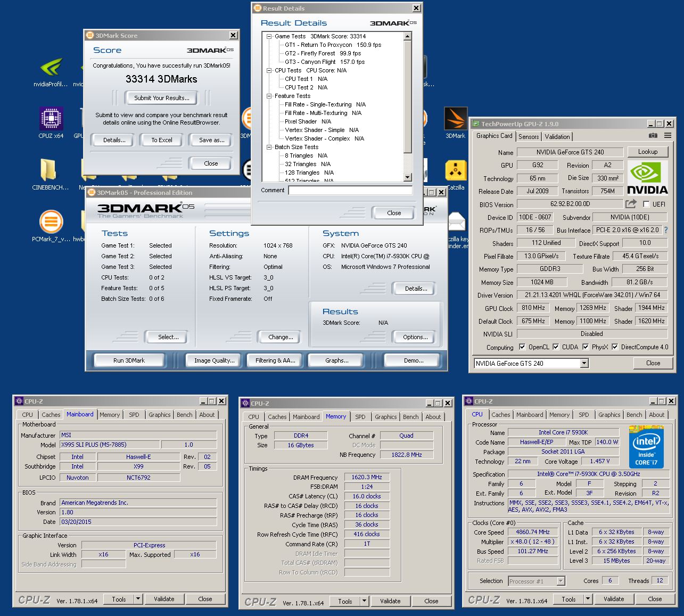Click the Bus Interface question mark icon
This screenshot has width=684, height=616.
pyautogui.click(x=665, y=230)
